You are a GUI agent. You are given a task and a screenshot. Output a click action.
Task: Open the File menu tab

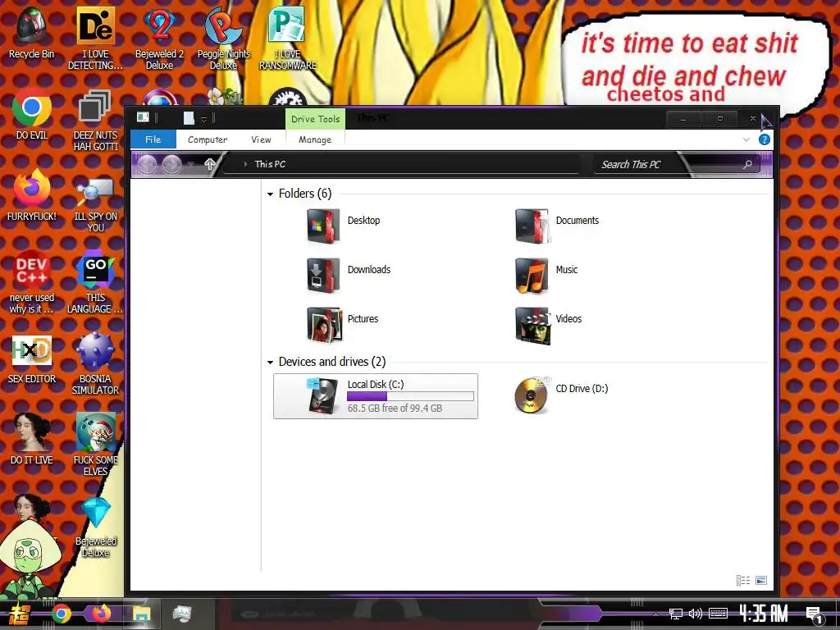click(x=153, y=139)
